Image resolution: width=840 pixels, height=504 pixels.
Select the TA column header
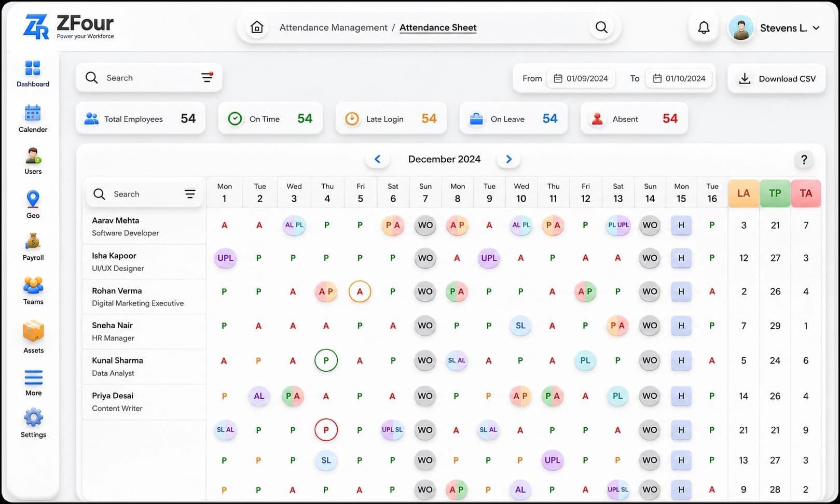point(806,193)
